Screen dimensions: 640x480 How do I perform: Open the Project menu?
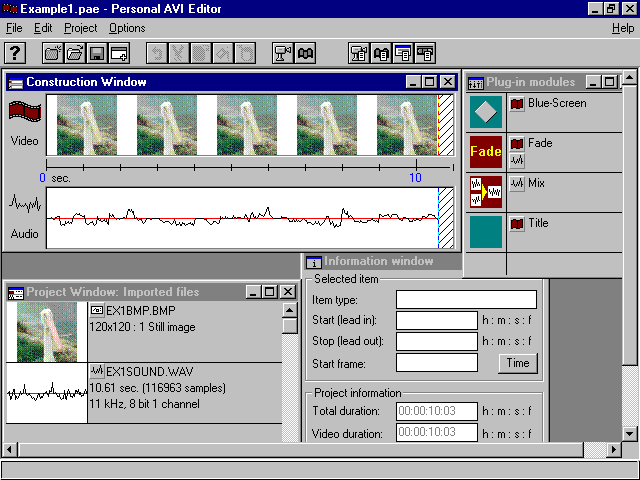[x=81, y=28]
